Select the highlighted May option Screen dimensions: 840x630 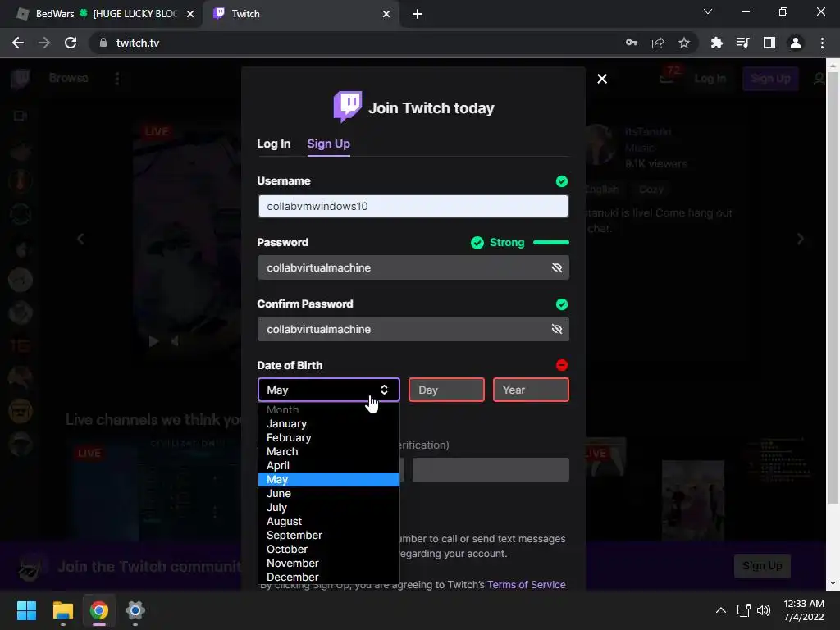click(329, 479)
